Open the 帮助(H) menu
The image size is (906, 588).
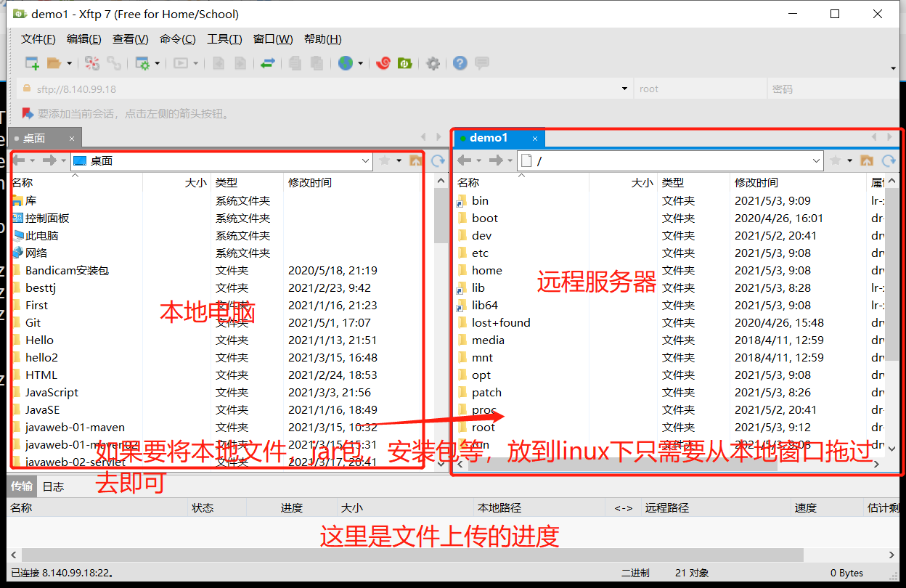click(x=323, y=39)
